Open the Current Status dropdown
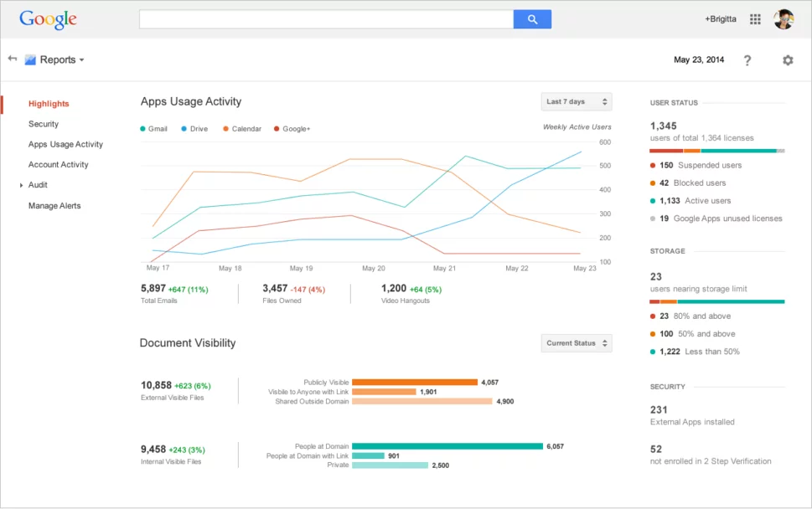This screenshot has height=509, width=812. click(x=576, y=342)
